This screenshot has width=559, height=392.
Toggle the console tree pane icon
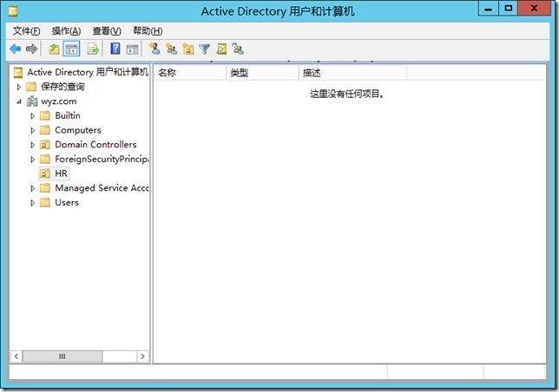pos(71,49)
